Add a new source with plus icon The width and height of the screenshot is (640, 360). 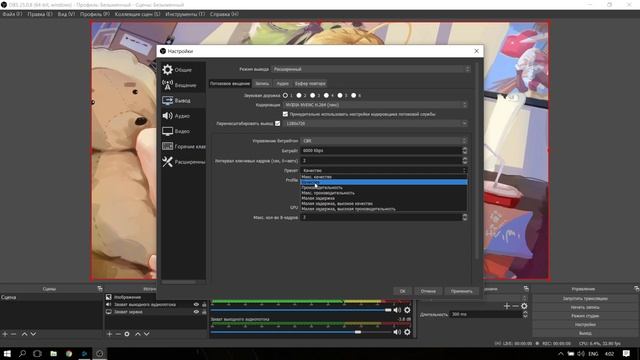pos(109,334)
